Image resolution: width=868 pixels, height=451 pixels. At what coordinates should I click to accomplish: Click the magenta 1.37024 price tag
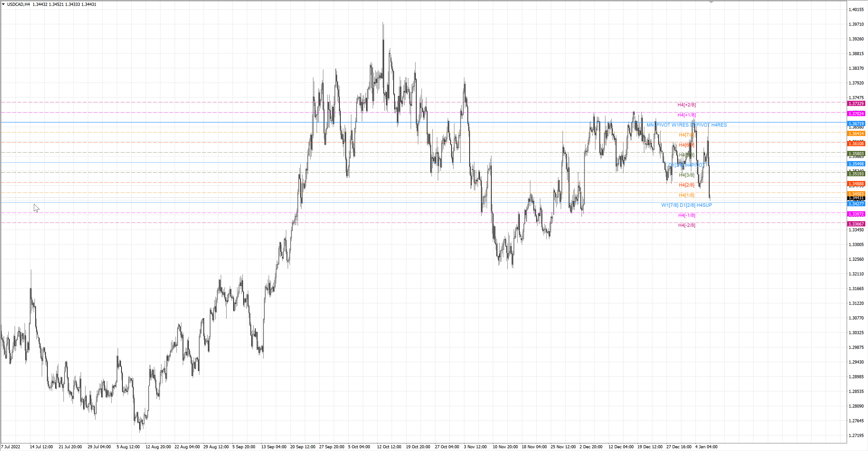click(856, 113)
